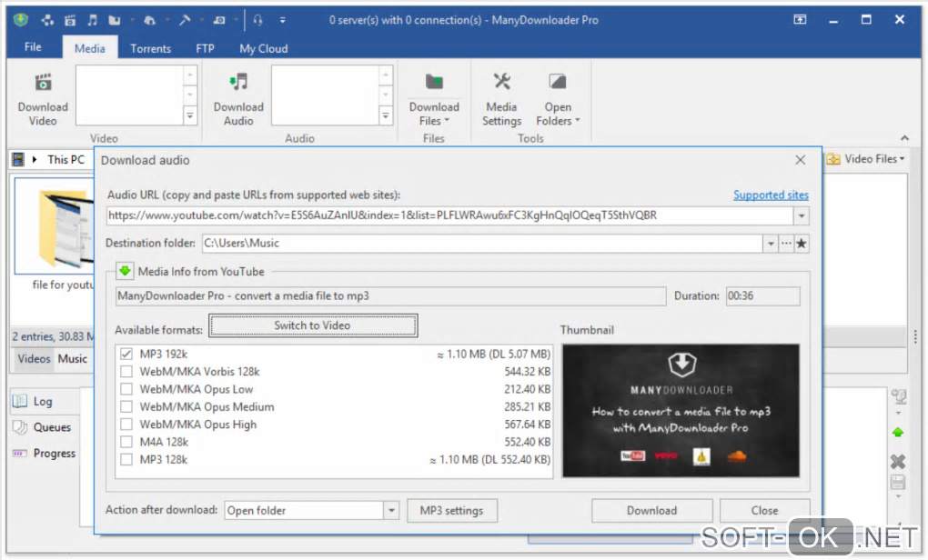928x560 pixels.
Task: Browse for destination folder with ellipsis button
Action: coord(786,244)
